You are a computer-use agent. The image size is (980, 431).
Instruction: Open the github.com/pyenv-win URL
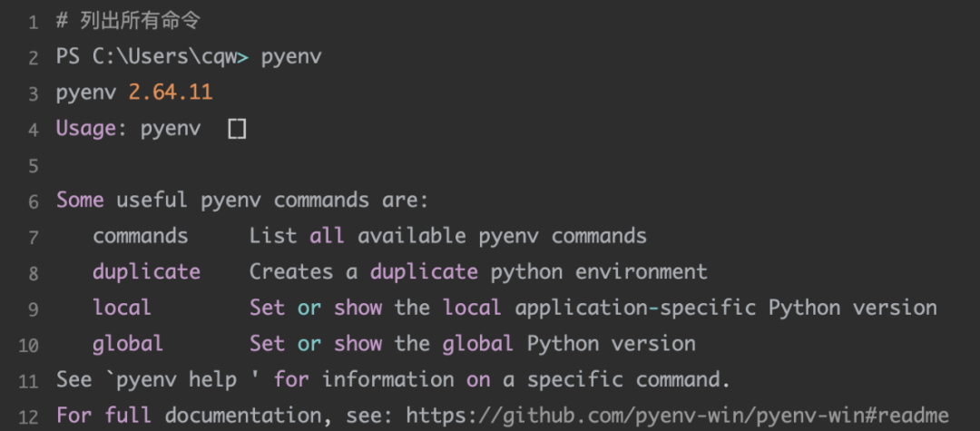(678, 416)
